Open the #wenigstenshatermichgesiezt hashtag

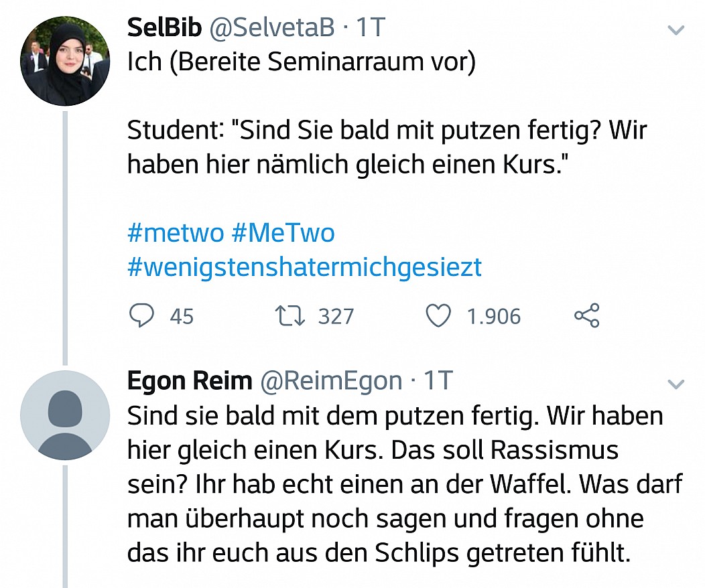click(305, 267)
